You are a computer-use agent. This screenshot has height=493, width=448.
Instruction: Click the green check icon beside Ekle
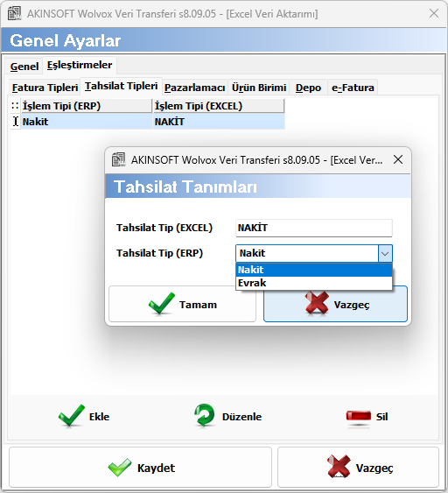72,416
